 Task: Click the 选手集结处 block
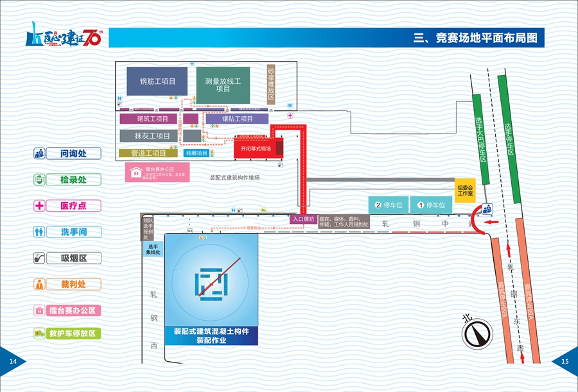[153, 250]
